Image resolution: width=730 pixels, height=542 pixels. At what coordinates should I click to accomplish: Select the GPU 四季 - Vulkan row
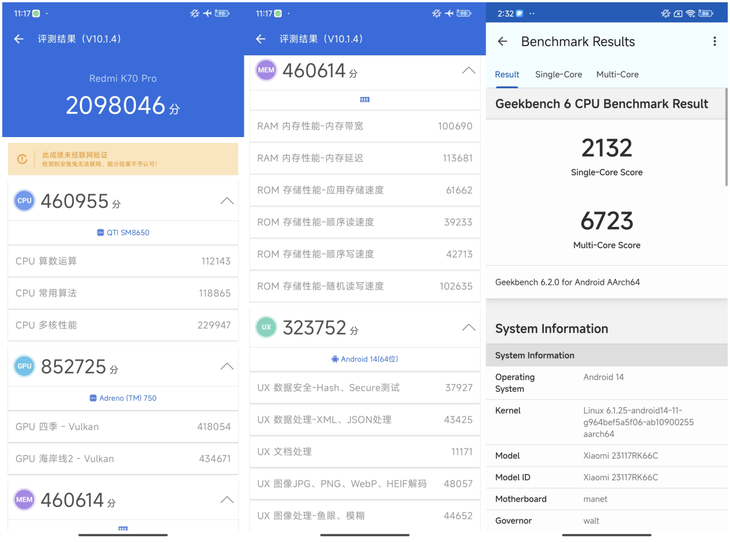pos(123,427)
